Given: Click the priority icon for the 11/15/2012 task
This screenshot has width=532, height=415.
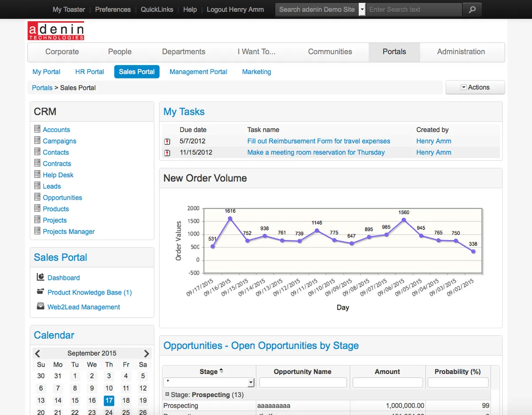Looking at the screenshot, I should 167,153.
